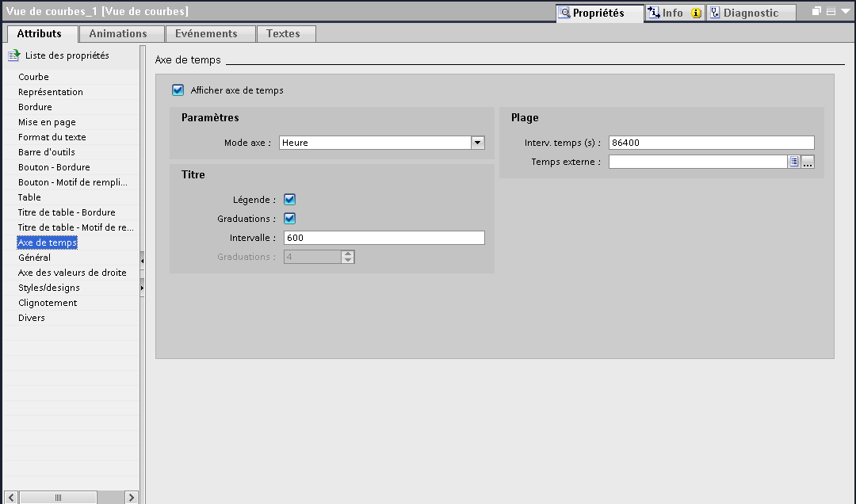Image resolution: width=856 pixels, height=504 pixels.
Task: Toggle the Légende checkbox
Action: pyautogui.click(x=290, y=200)
